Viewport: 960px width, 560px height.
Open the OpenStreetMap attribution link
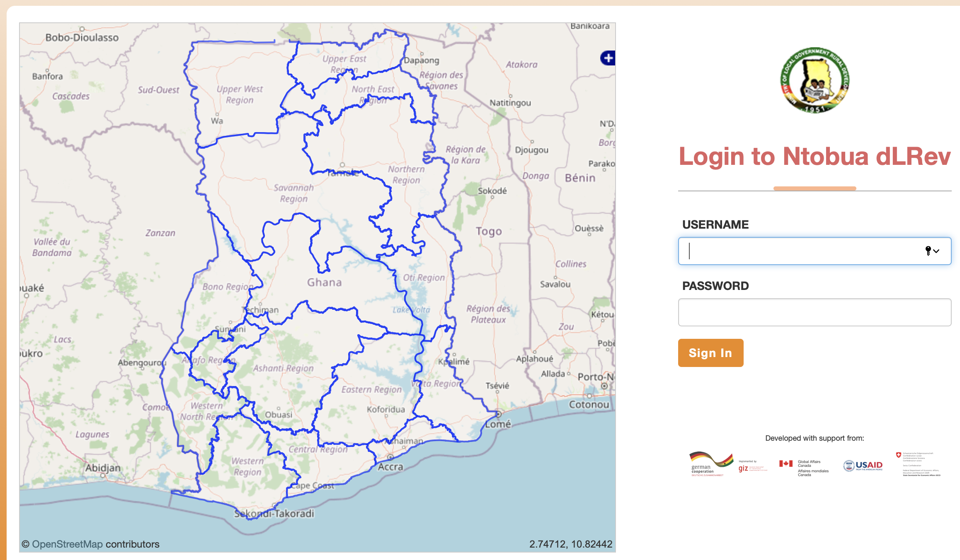click(x=67, y=544)
